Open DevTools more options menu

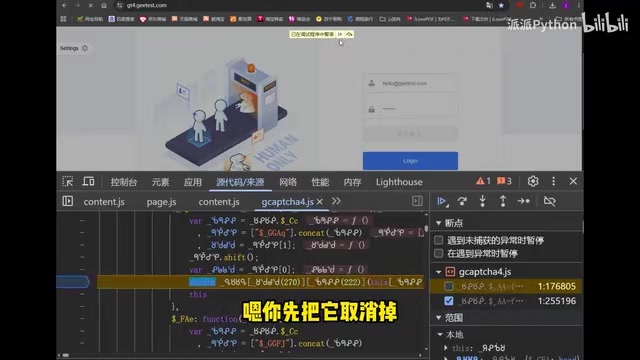click(553, 181)
